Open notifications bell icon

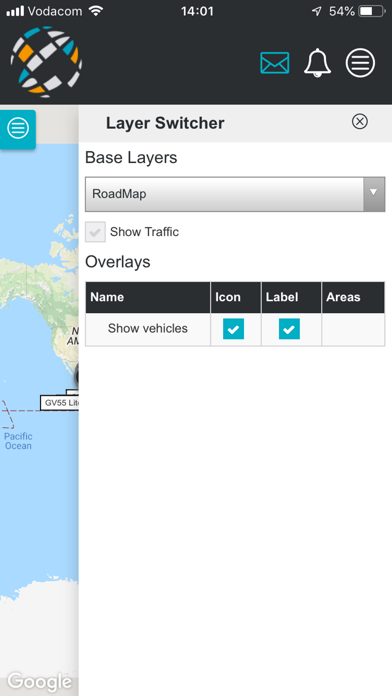pyautogui.click(x=317, y=63)
